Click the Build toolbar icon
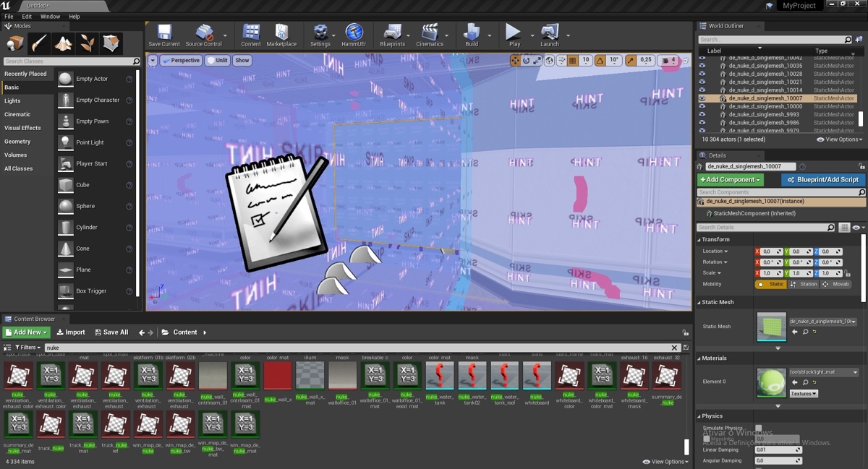This screenshot has height=469, width=868. [x=472, y=33]
